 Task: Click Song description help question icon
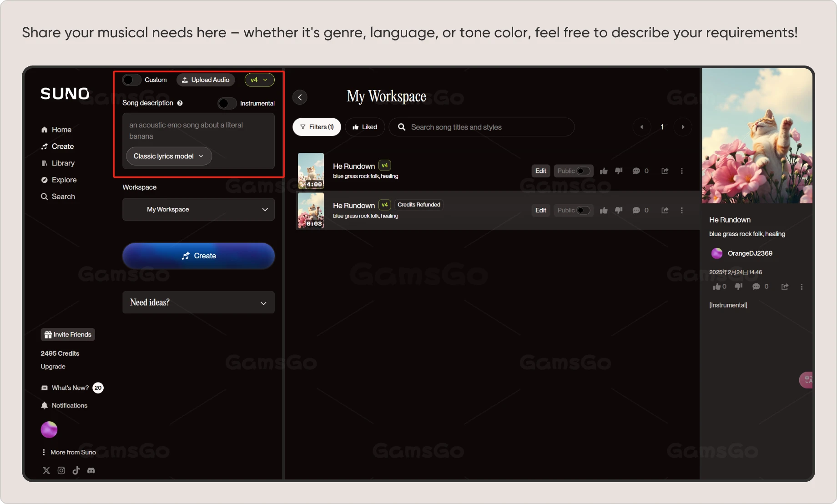point(180,103)
